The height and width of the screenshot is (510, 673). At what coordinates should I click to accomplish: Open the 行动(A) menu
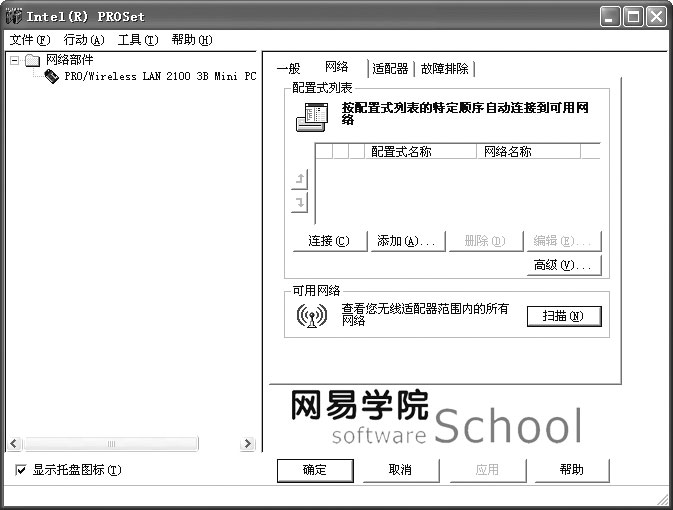tap(84, 40)
